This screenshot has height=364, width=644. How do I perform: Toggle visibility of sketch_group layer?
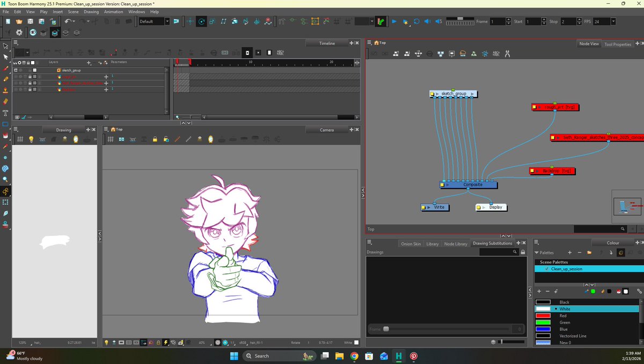pos(16,70)
